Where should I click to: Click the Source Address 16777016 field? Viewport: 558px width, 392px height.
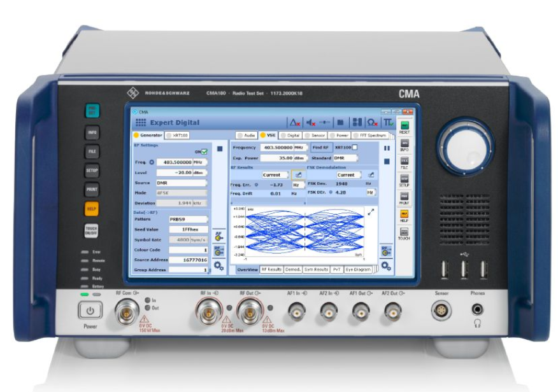click(x=189, y=260)
